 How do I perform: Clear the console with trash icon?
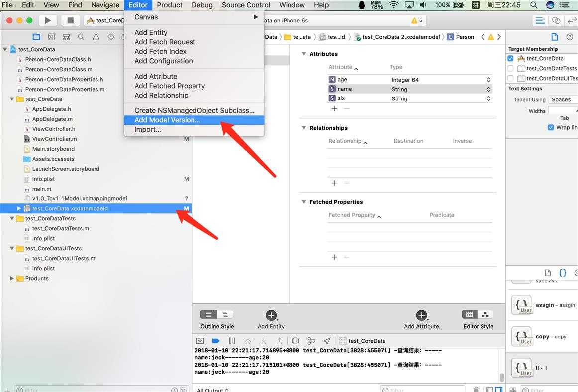pyautogui.click(x=476, y=390)
